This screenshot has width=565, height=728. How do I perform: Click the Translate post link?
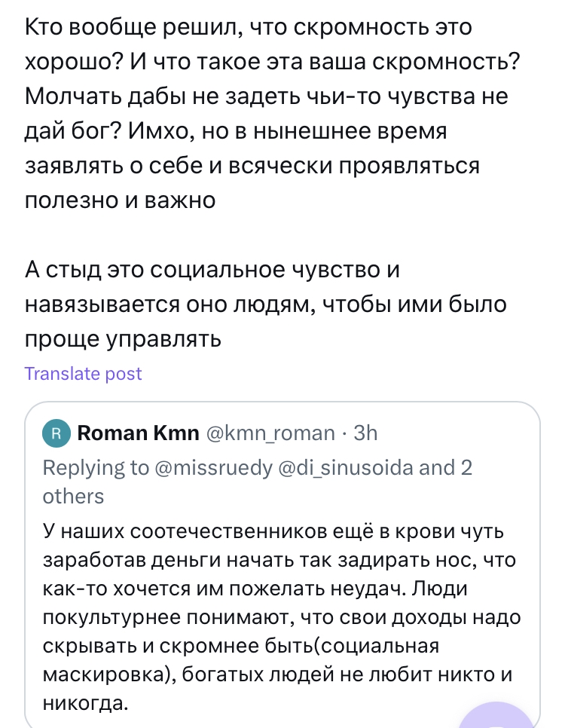click(x=83, y=374)
